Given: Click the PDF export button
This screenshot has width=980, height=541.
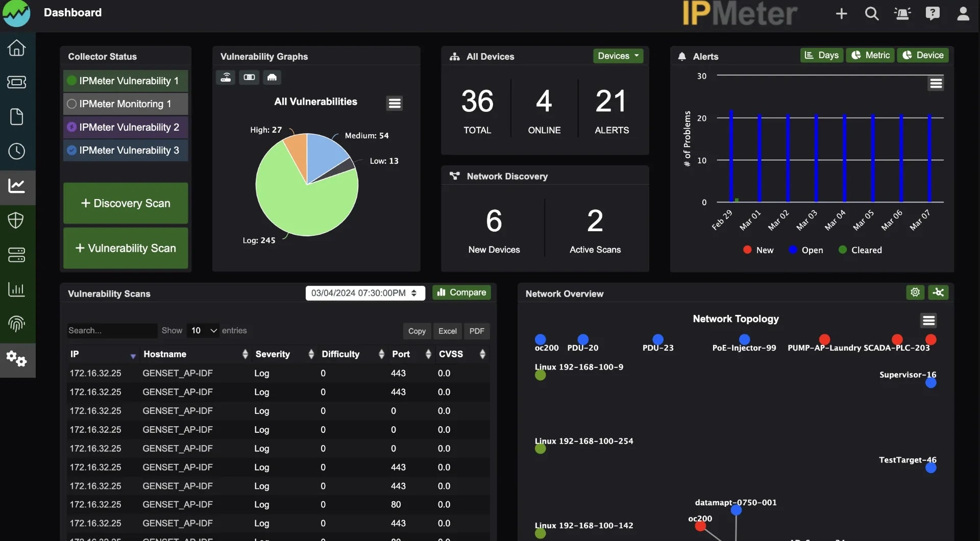Looking at the screenshot, I should 477,331.
